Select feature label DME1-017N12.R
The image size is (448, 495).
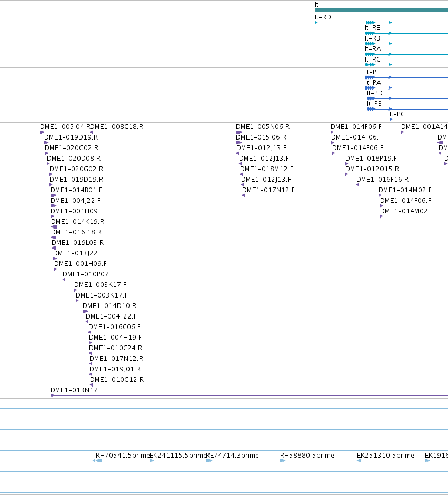[x=116, y=358]
